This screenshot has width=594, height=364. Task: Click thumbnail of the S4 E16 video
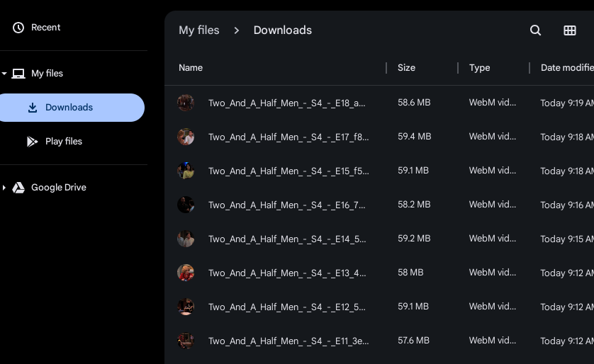click(186, 205)
